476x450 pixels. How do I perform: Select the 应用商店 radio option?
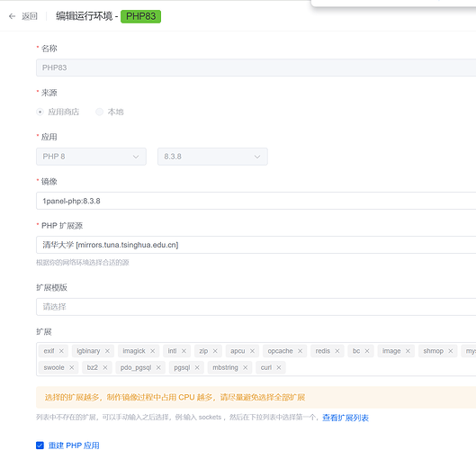40,112
